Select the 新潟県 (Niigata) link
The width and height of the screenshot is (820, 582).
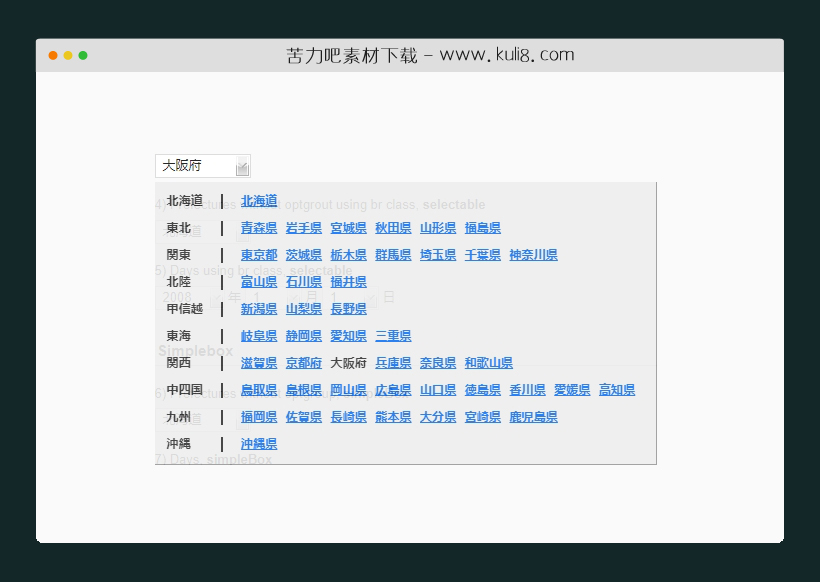click(x=258, y=308)
